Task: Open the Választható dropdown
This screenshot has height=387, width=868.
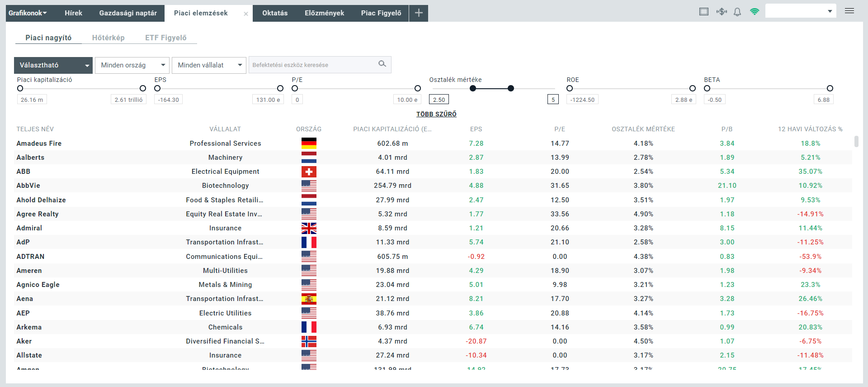Action: pyautogui.click(x=53, y=65)
